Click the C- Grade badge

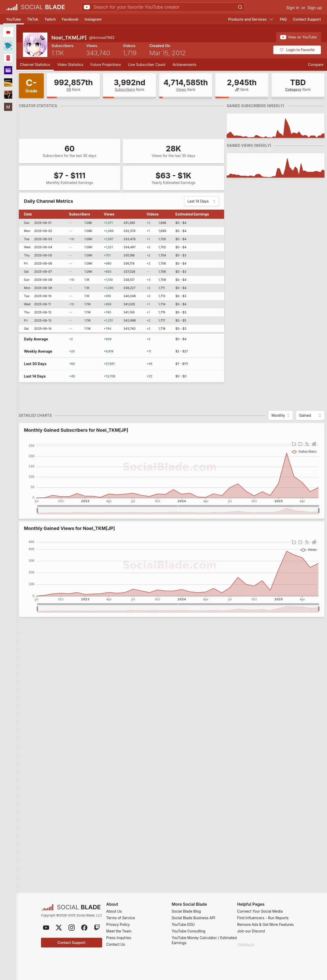(31, 85)
